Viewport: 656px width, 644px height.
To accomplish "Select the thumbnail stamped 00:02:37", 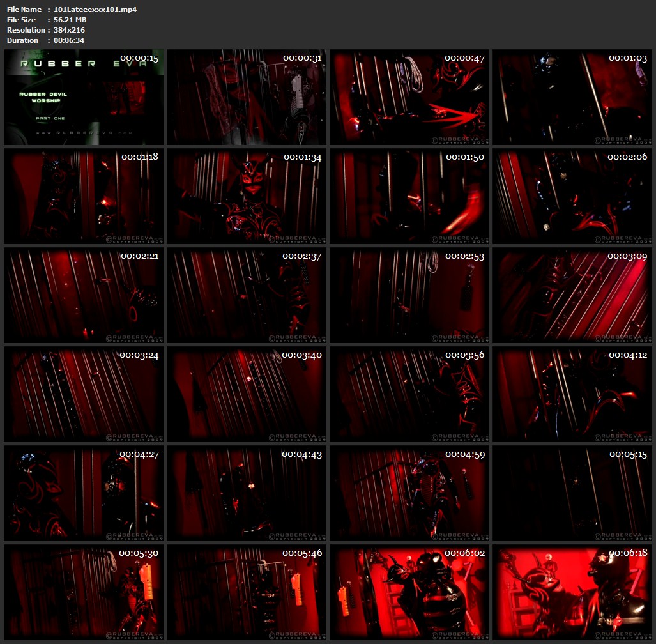I will tap(247, 295).
